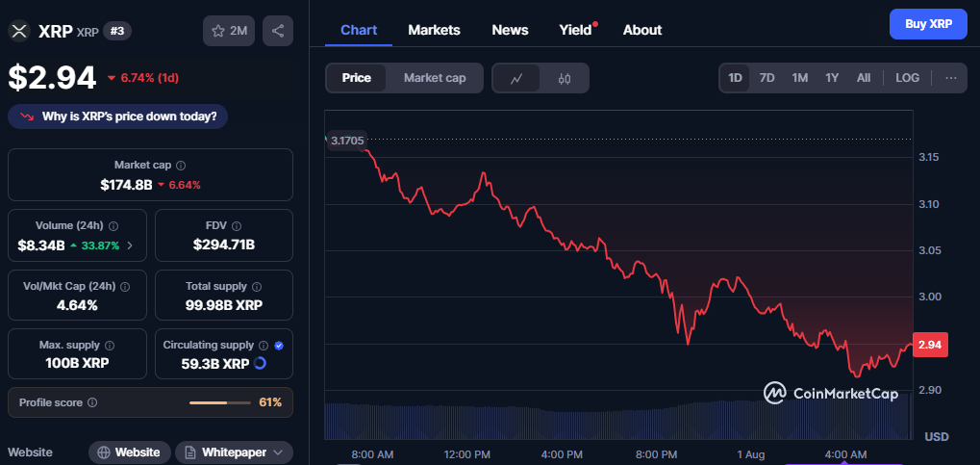Click the 3.1705 opening price label
This screenshot has height=465, width=980.
pyautogui.click(x=347, y=141)
